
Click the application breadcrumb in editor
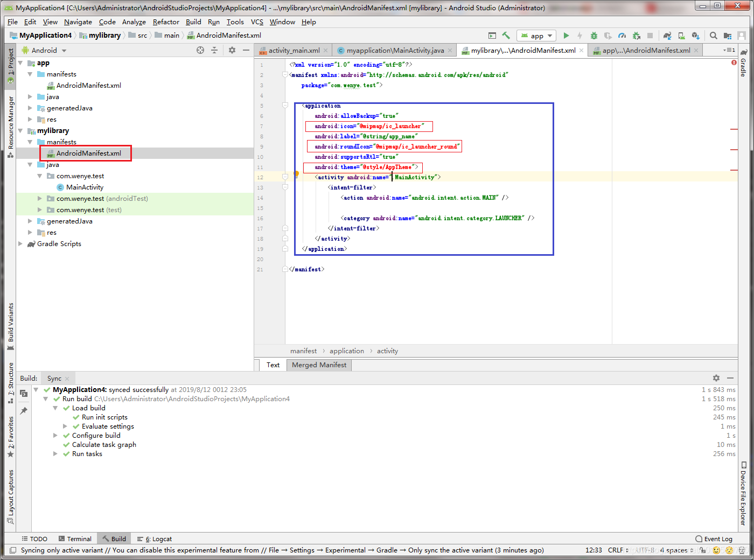[347, 351]
